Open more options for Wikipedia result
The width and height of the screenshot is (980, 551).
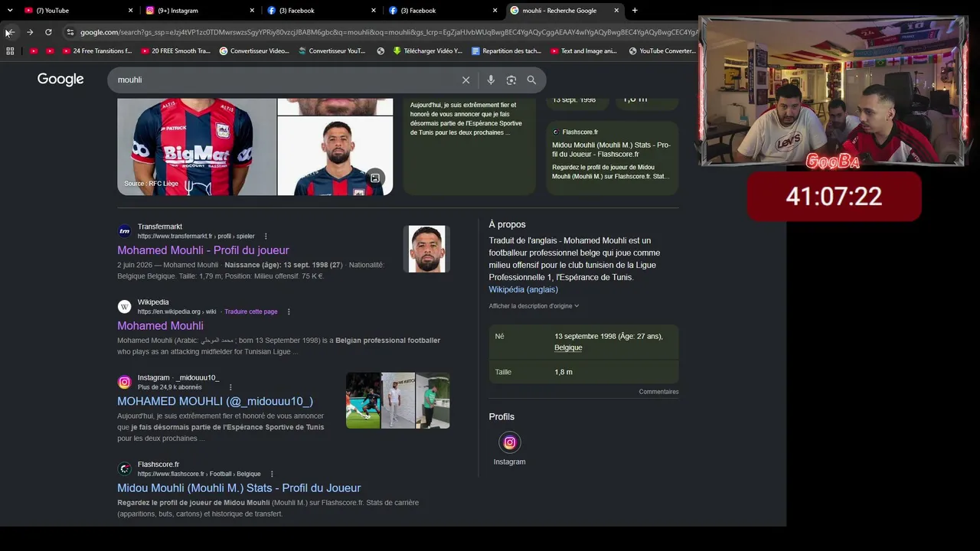point(289,311)
